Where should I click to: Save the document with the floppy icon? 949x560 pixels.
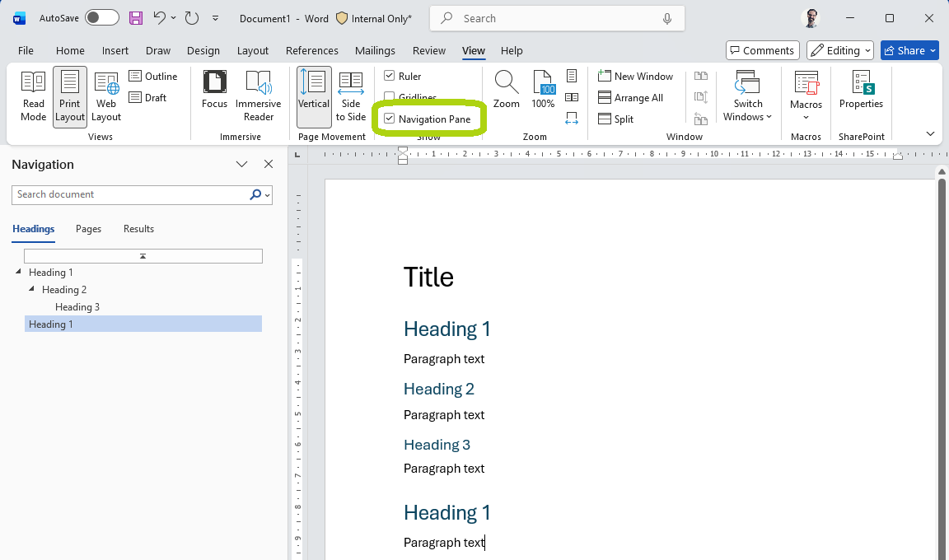pyautogui.click(x=136, y=18)
